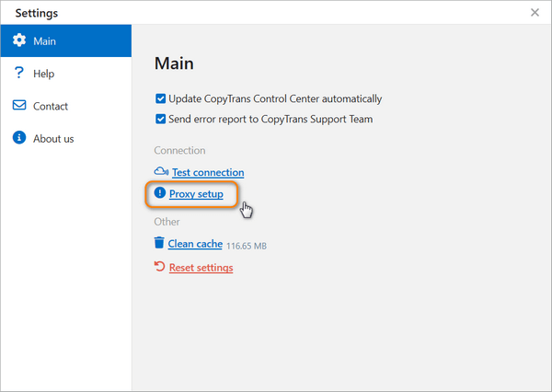The width and height of the screenshot is (552, 392).
Task: Uncheck Update CopyTrans Control Center automatically
Action: [160, 98]
